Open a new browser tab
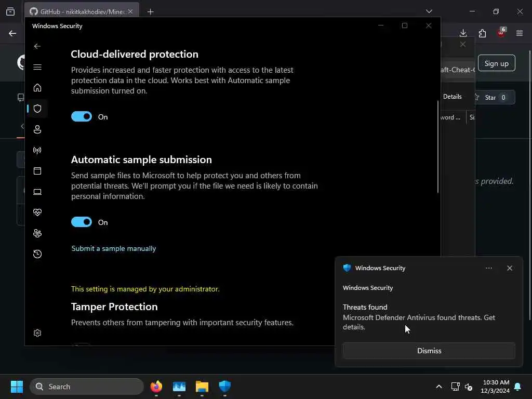This screenshot has height=399, width=532. coord(151,12)
